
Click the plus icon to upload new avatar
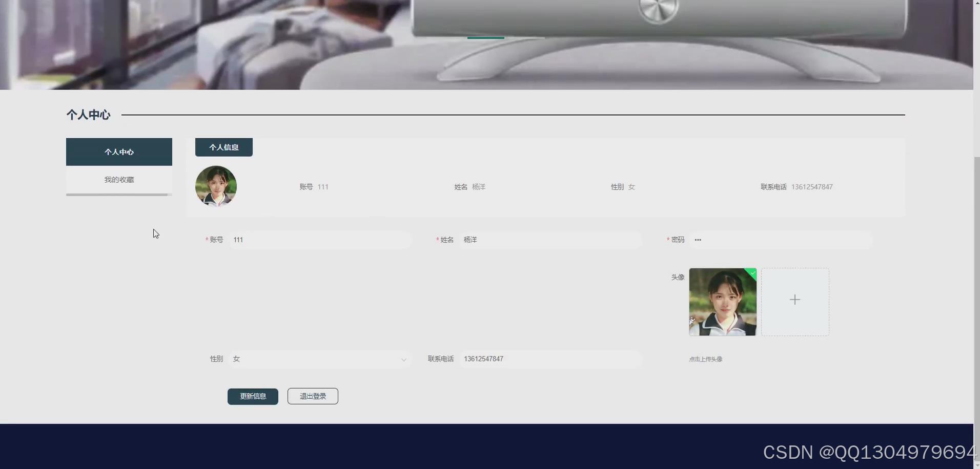(795, 300)
